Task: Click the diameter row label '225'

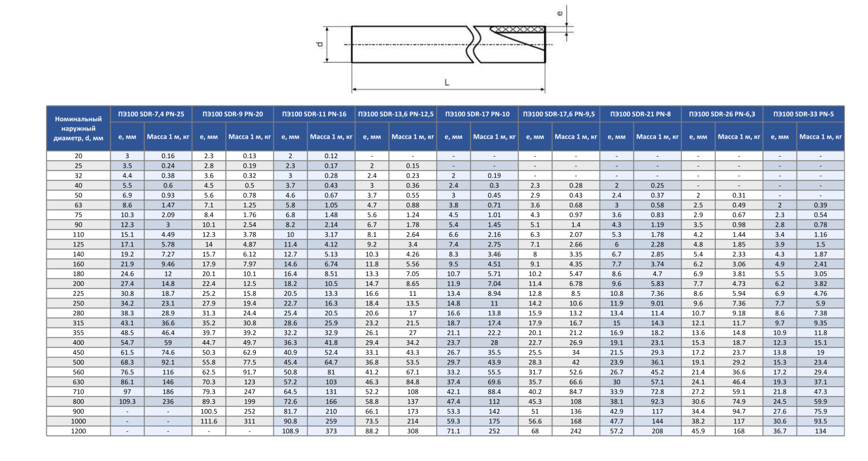Action: [x=78, y=293]
